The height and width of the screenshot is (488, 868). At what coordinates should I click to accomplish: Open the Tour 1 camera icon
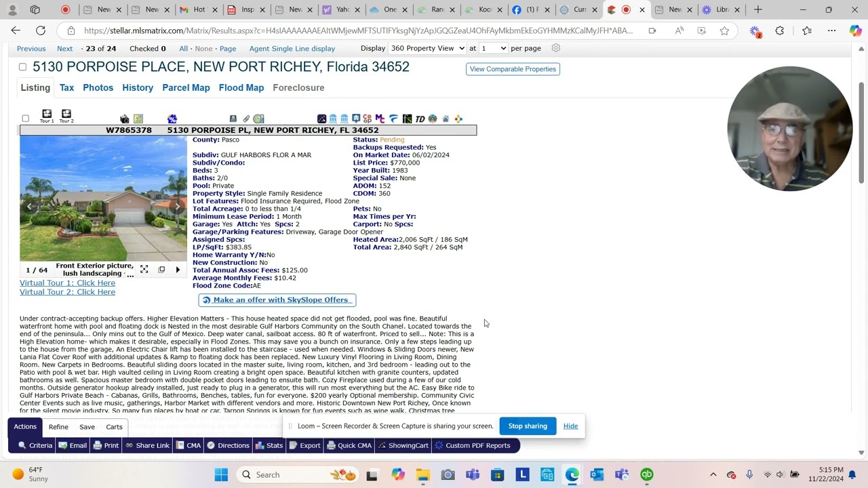tap(47, 114)
